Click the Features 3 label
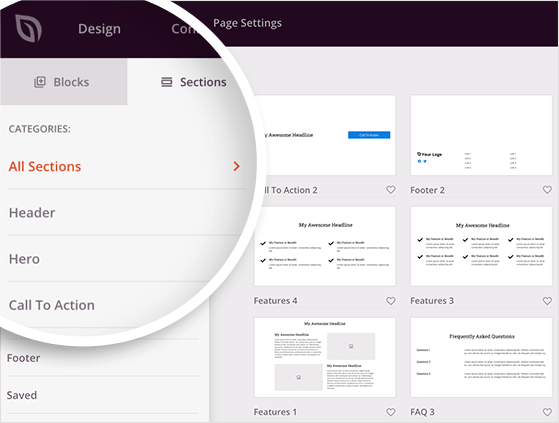Screen dimensions: 559x423 pyautogui.click(x=432, y=301)
